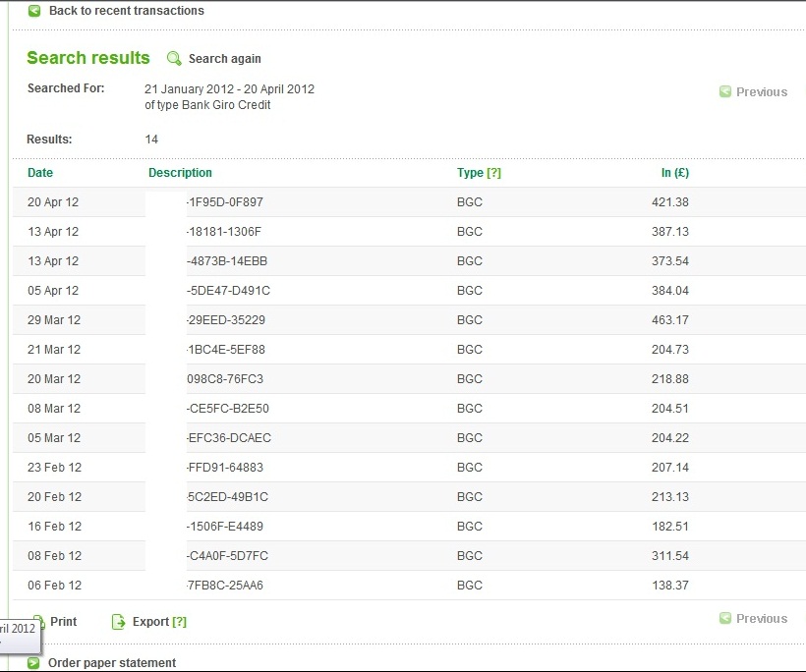Click the icon beside Order paper statement

(34, 663)
